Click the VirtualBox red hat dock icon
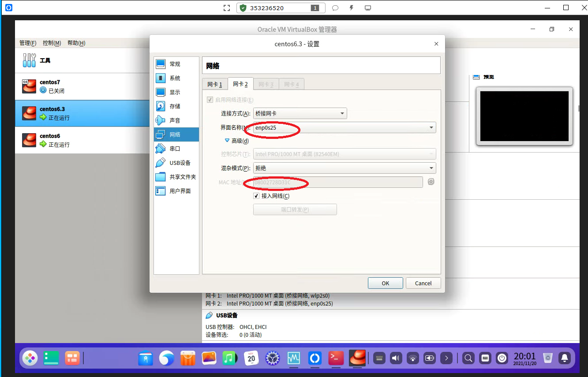The image size is (588, 377). [357, 358]
